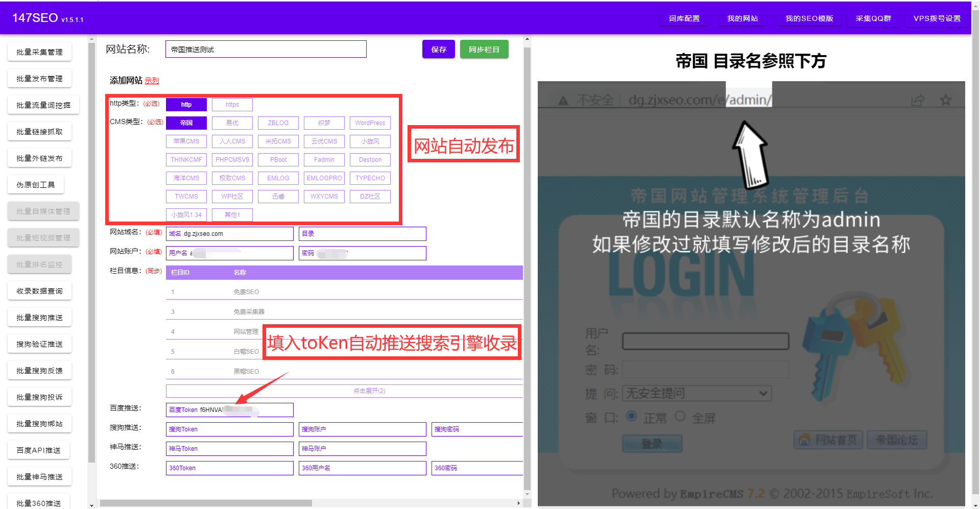This screenshot has height=509, width=980.
Task: Open 批量采集管理 in sidebar
Action: [x=39, y=52]
